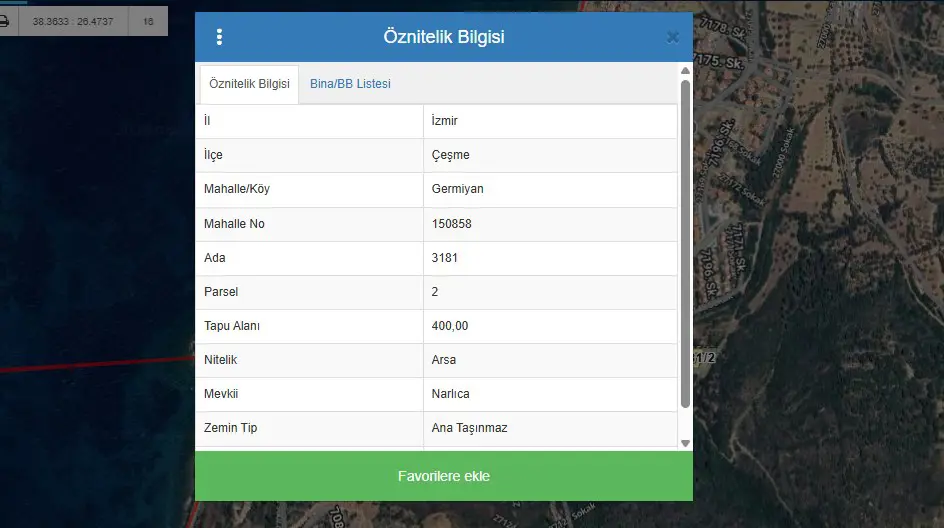Close the Öznitelik Bilgisi dialog

(x=672, y=37)
